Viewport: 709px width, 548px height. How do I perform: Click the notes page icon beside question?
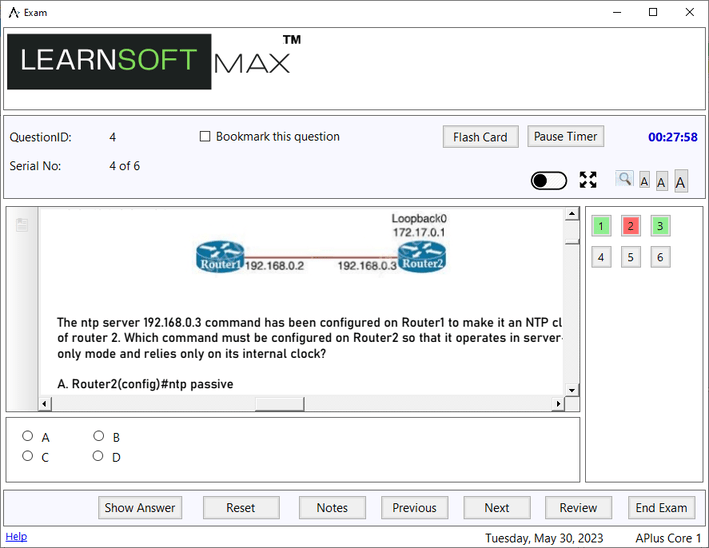(22, 225)
